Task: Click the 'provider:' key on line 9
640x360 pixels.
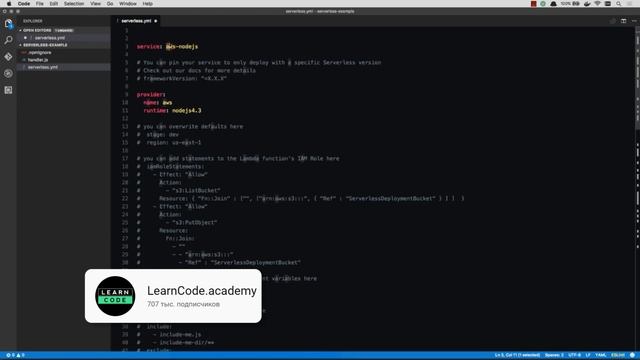Action: [x=151, y=94]
